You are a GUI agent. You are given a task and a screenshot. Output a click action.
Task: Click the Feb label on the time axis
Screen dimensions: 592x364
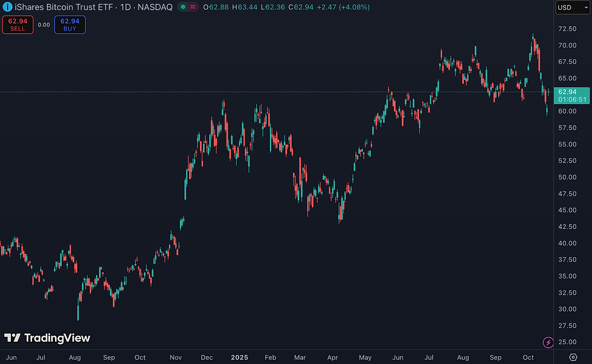(271, 357)
